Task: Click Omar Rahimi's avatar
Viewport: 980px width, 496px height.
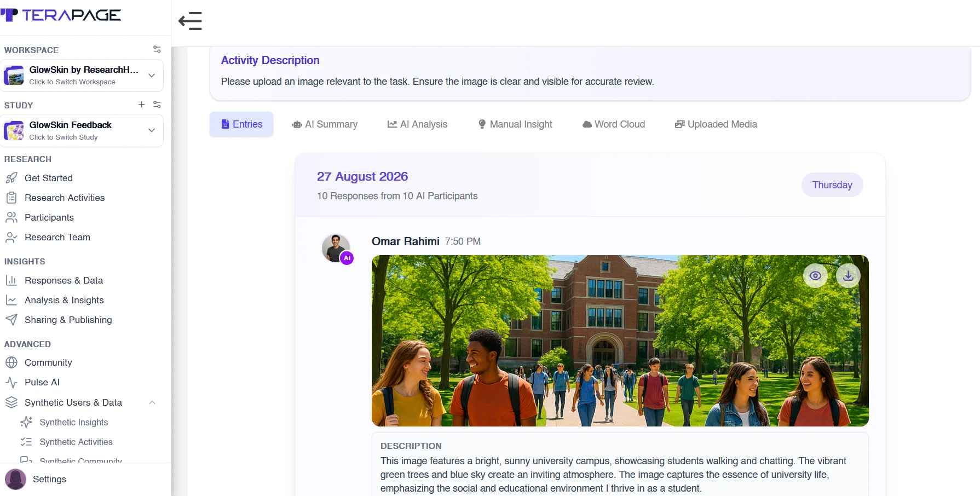Action: [336, 248]
